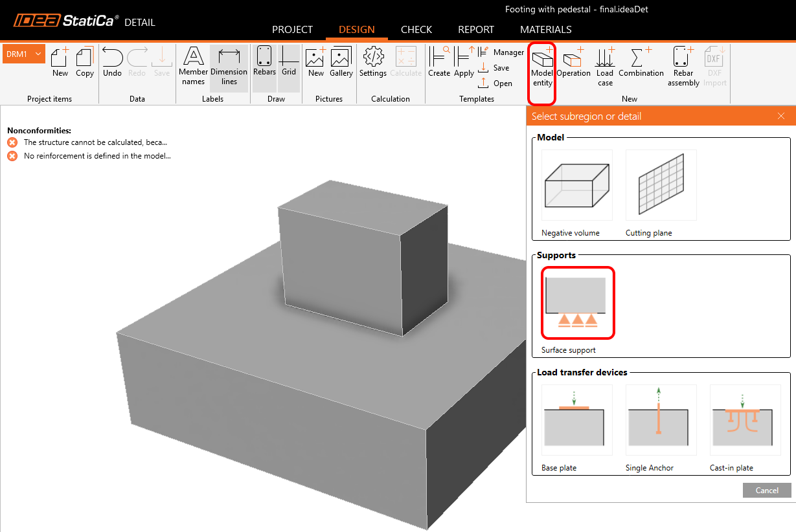
Task: Toggle Rebars drawing visibility
Action: click(x=264, y=63)
